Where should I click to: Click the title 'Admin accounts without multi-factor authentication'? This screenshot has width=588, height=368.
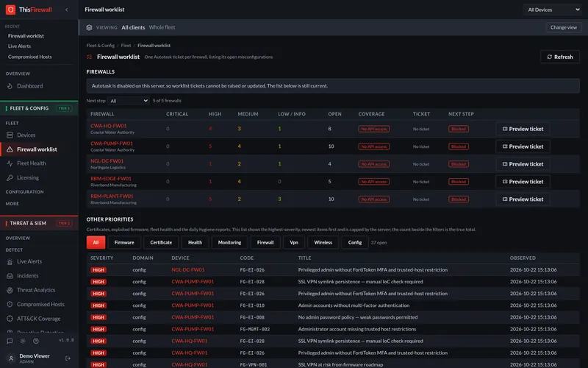click(354, 305)
